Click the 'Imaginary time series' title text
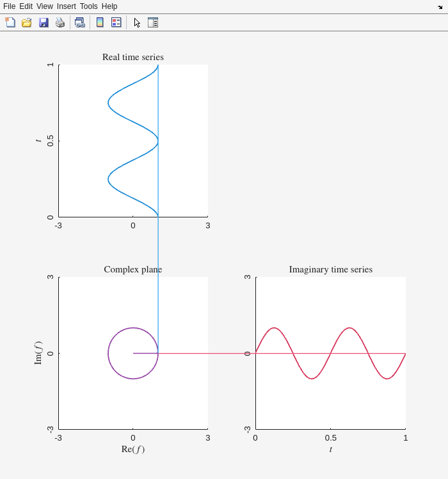 point(330,269)
